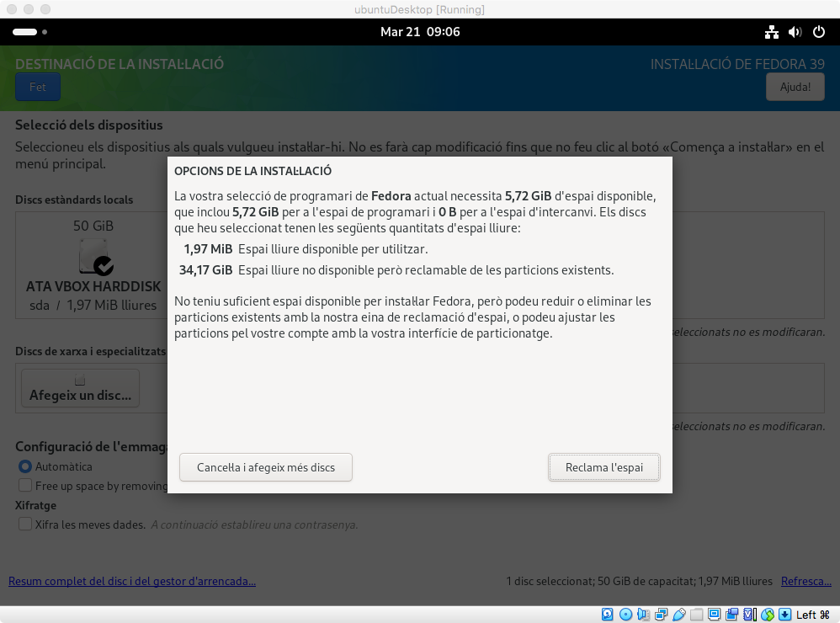This screenshot has width=840, height=623.
Task: Click the DESTINACIÓ DE LA INSTAL·LACIÓ heading
Action: [x=120, y=64]
